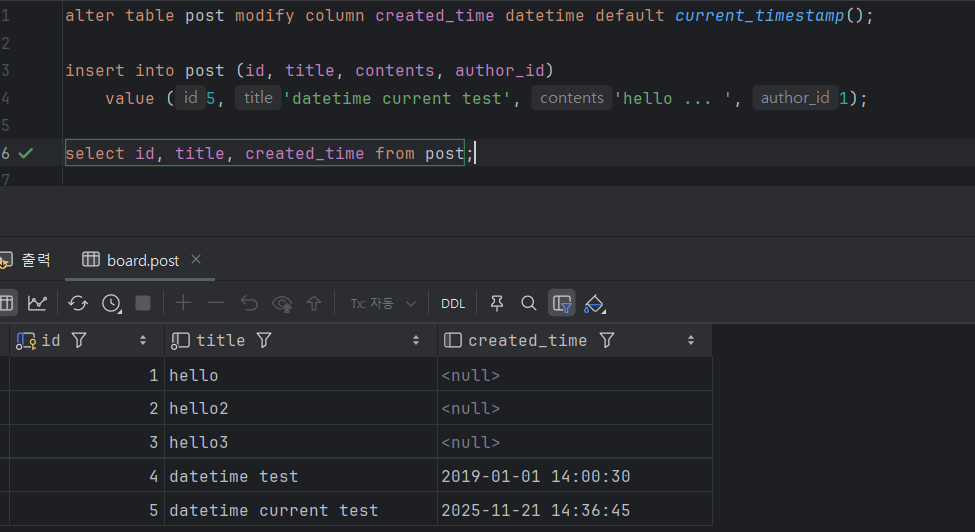
Task: Delete the selected row
Action: [x=216, y=303]
